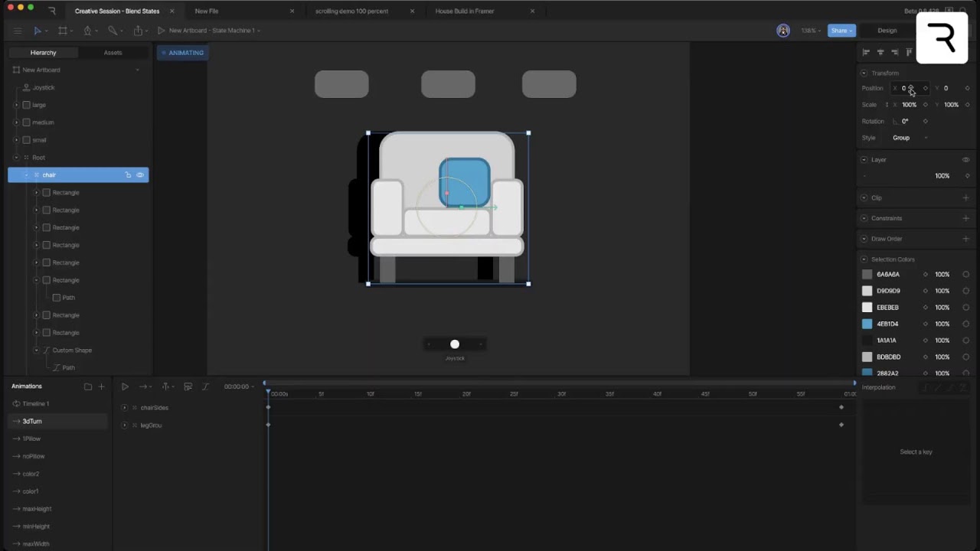Choose the Bone tool in toolbar

113,31
